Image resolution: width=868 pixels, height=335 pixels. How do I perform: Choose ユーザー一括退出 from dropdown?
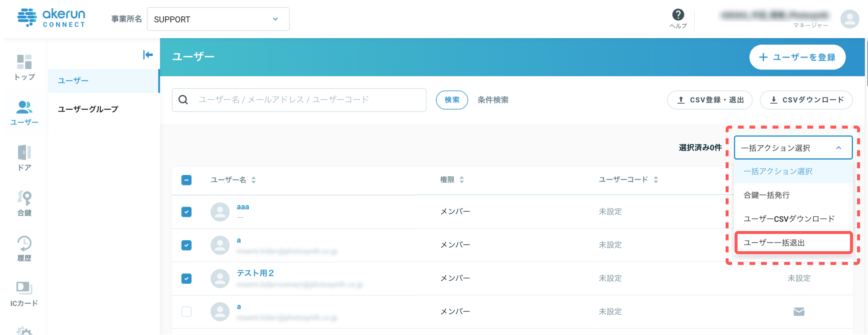coord(793,243)
